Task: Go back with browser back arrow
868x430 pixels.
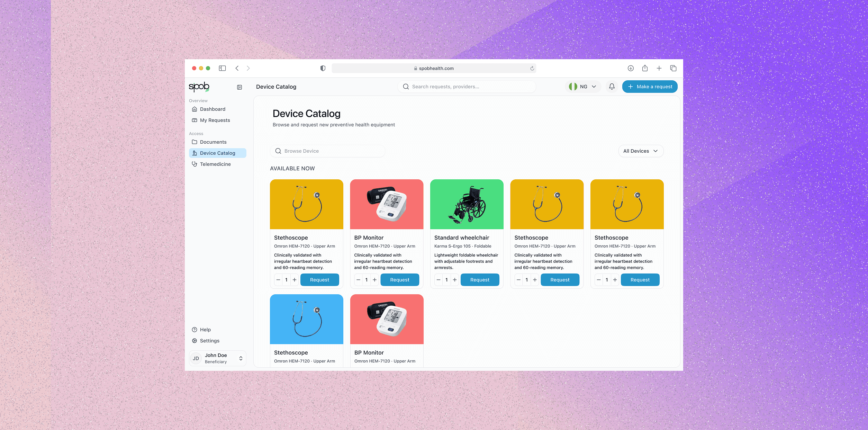Action: (237, 68)
